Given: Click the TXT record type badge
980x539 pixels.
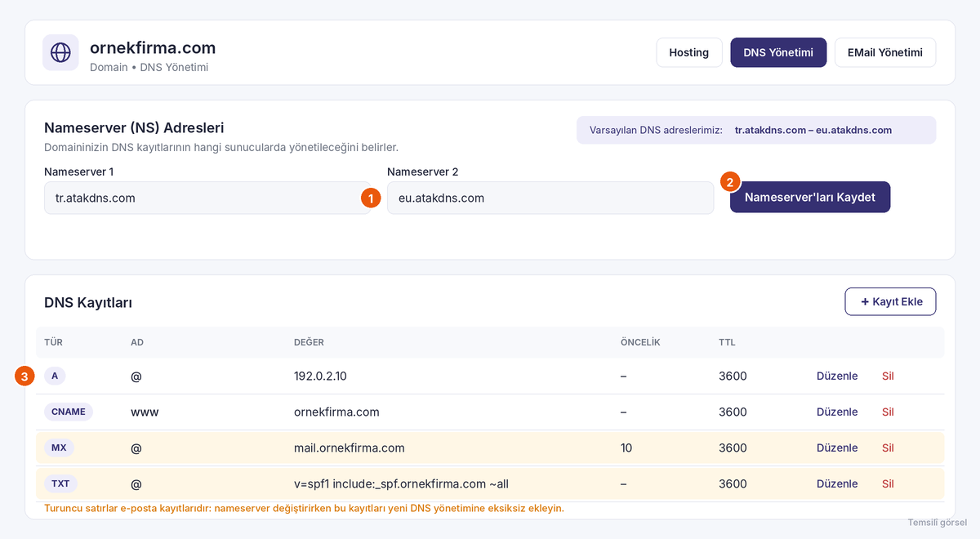Looking at the screenshot, I should pyautogui.click(x=60, y=483).
